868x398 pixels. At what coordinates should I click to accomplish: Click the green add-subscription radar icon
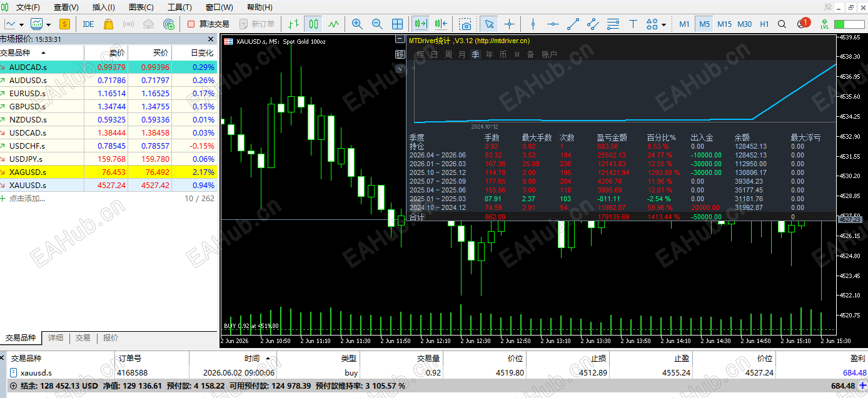point(168,24)
